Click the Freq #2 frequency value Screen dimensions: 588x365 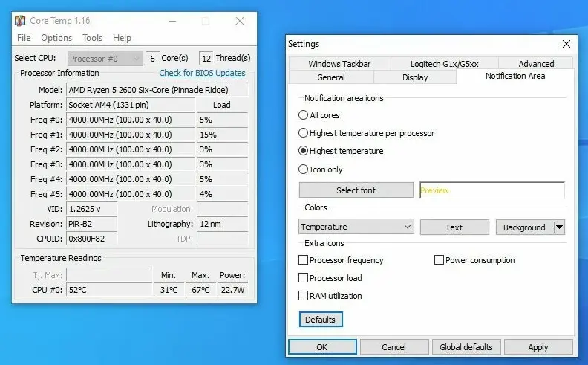coord(131,149)
